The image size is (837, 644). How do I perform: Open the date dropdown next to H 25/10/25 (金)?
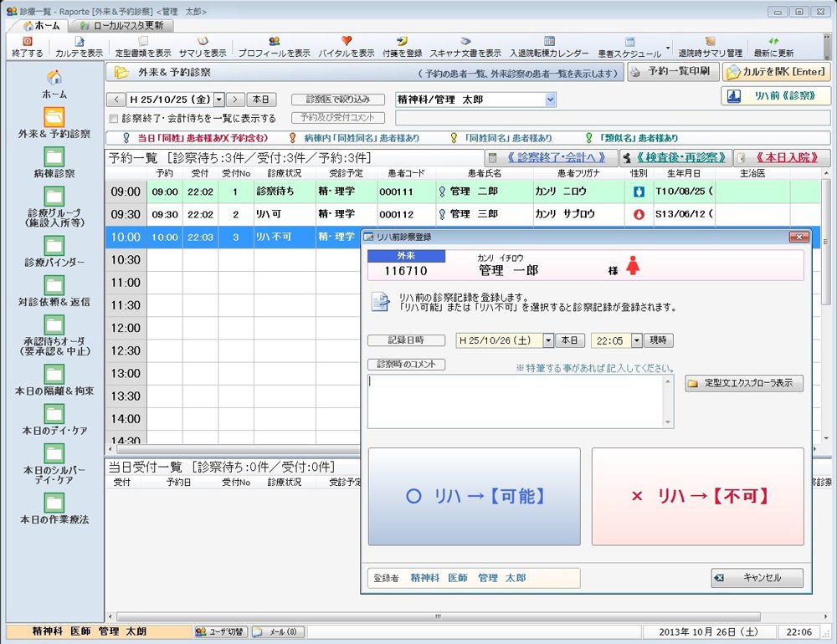pos(218,100)
